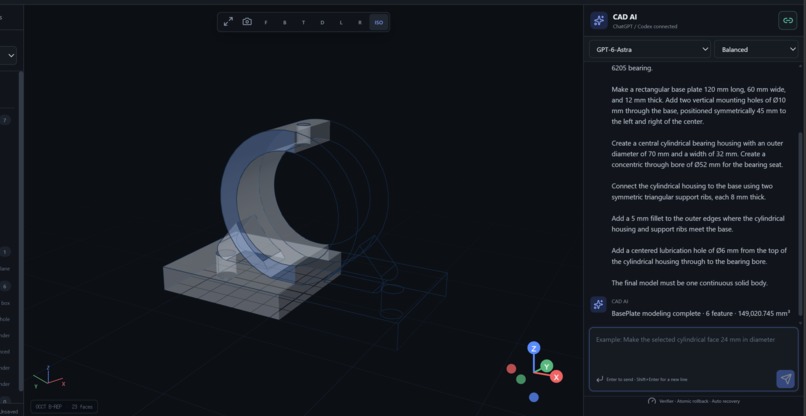Switch to the Front (F) view
Image resolution: width=806 pixels, height=416 pixels.
click(266, 23)
